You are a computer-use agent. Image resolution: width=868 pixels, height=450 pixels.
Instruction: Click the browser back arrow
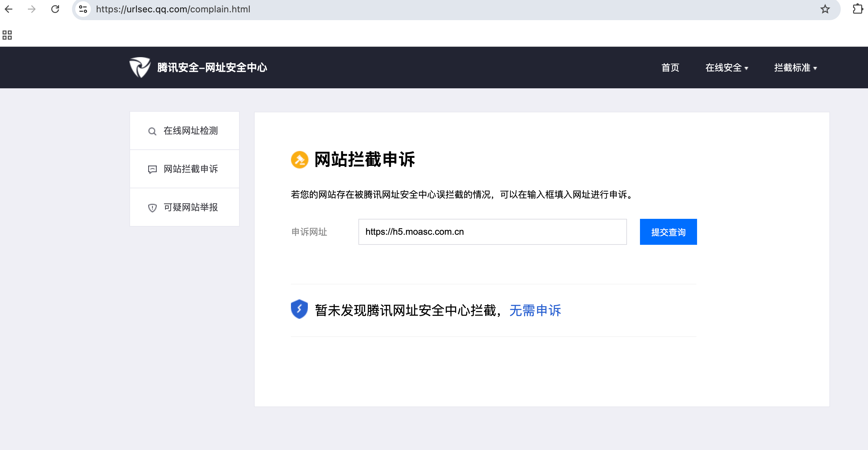(9, 9)
